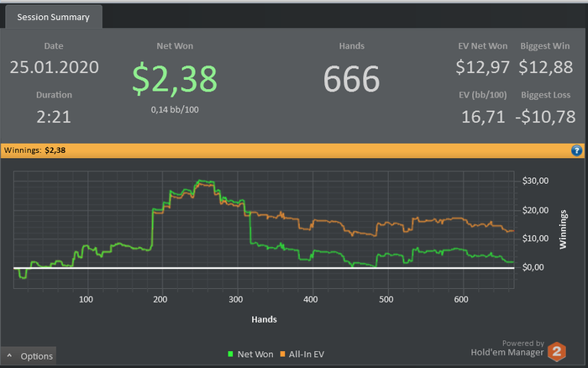
Task: Click the green Net Won legend square
Action: (230, 354)
